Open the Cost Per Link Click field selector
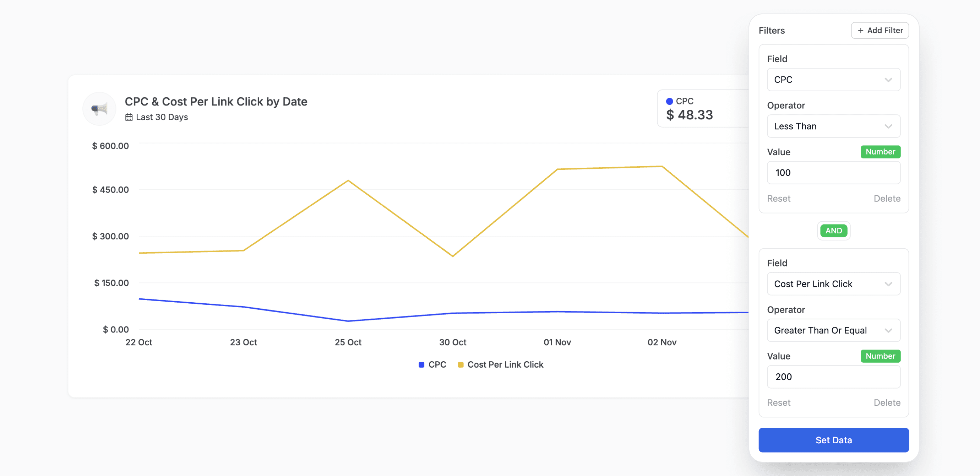The height and width of the screenshot is (476, 980). [834, 283]
